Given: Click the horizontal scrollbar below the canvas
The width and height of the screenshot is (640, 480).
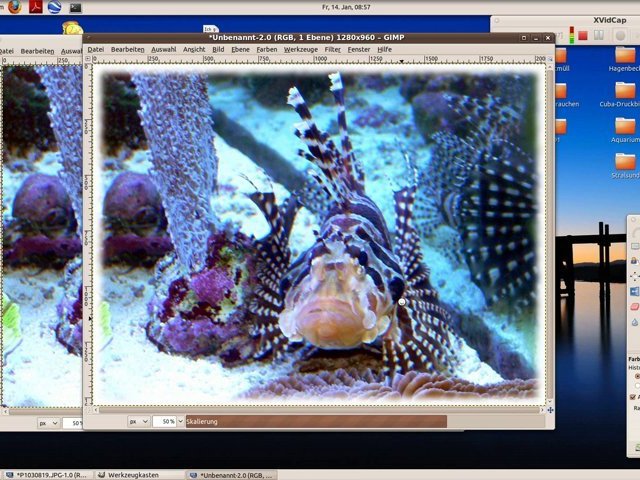Looking at the screenshot, I should click(x=320, y=410).
